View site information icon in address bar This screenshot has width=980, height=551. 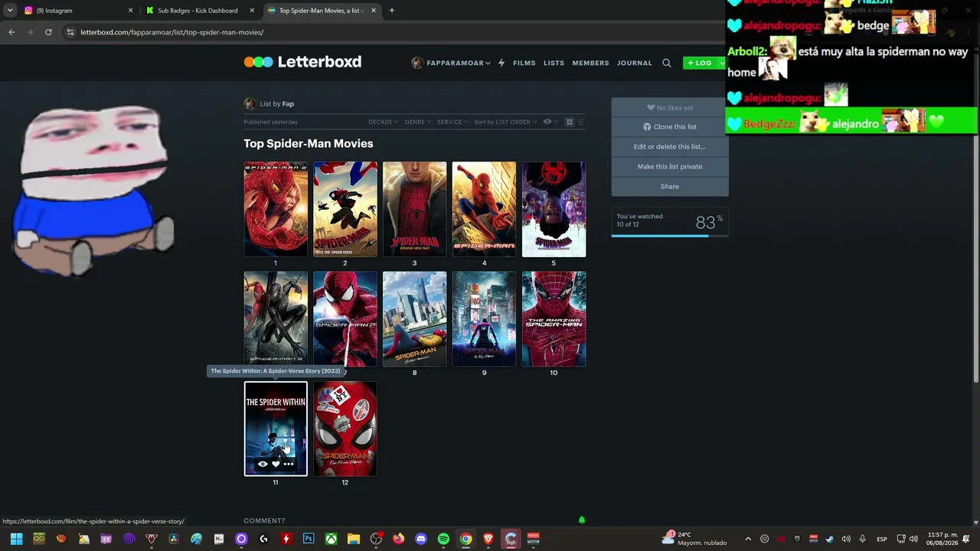point(70,32)
